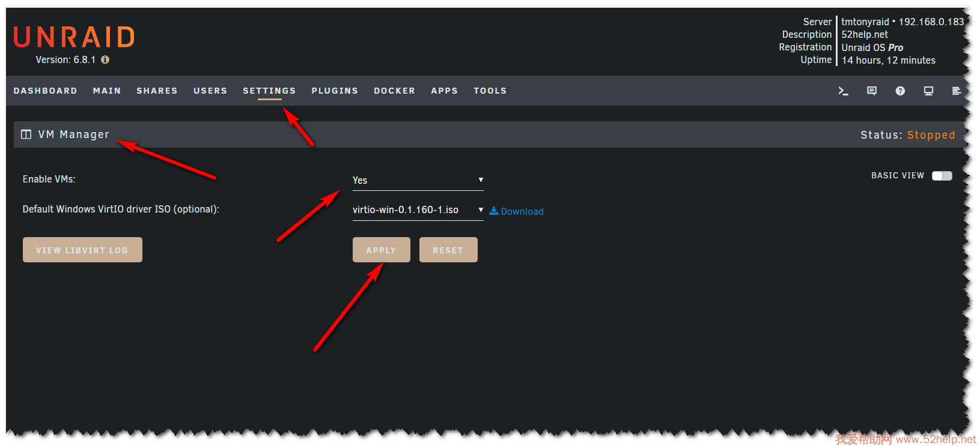Open the Plugins tab

point(335,91)
